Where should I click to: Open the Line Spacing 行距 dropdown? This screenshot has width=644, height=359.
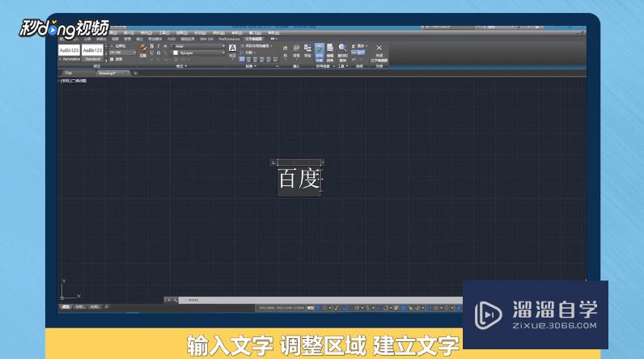(x=247, y=53)
